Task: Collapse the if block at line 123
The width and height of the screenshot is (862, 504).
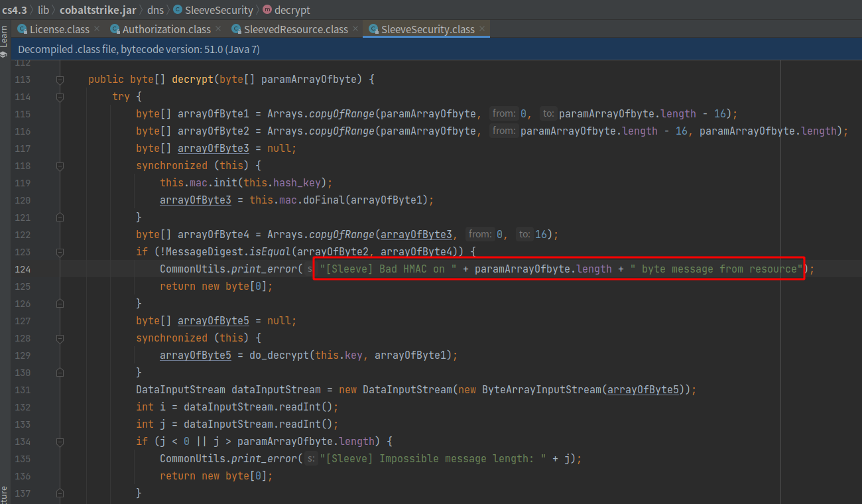Action: pyautogui.click(x=60, y=252)
